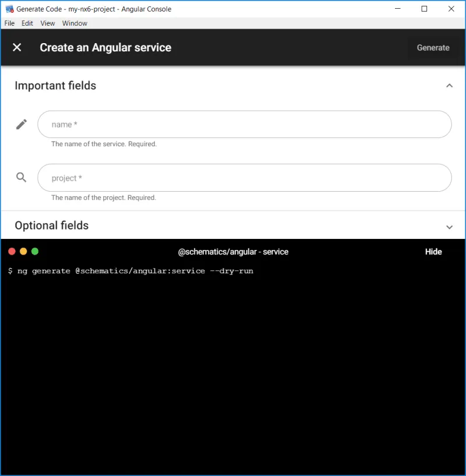Open the Edit menu
The image size is (466, 476).
tap(27, 23)
